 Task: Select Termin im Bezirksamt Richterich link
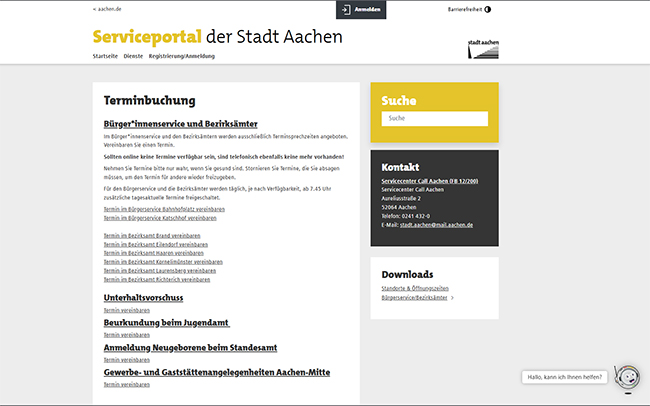click(x=157, y=280)
